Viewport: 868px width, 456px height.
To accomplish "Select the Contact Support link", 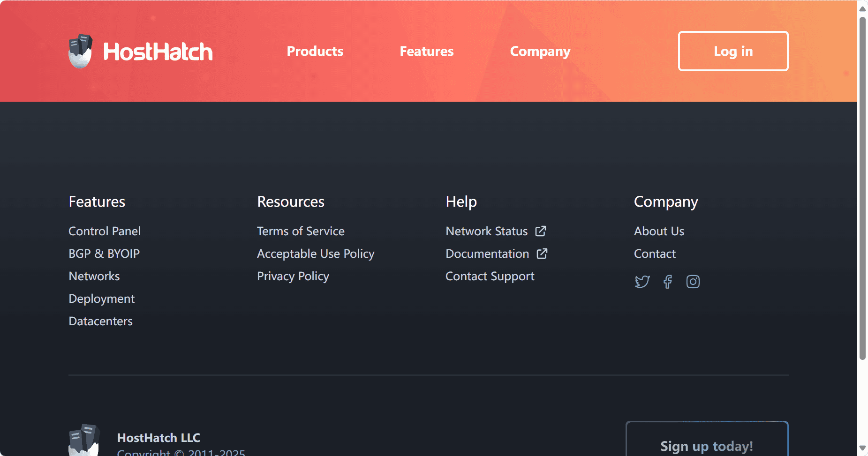I will point(490,276).
